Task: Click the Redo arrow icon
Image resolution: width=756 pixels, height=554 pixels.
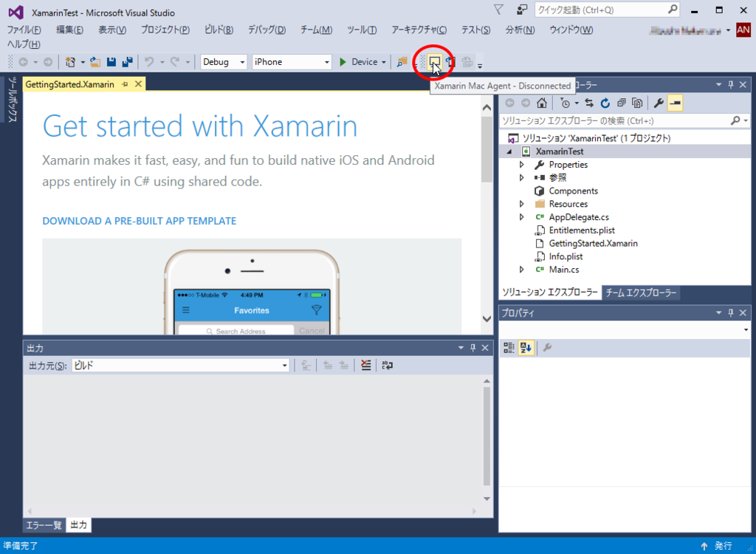Action: point(175,62)
